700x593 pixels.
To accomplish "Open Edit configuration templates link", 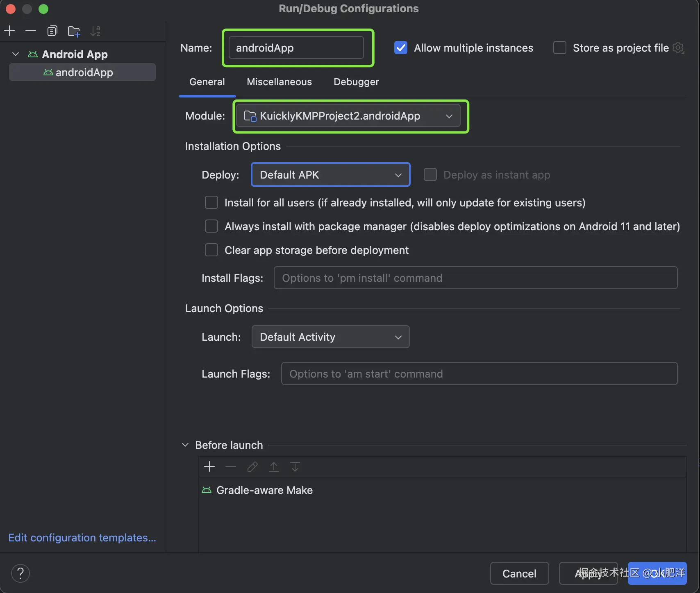I will pyautogui.click(x=82, y=538).
